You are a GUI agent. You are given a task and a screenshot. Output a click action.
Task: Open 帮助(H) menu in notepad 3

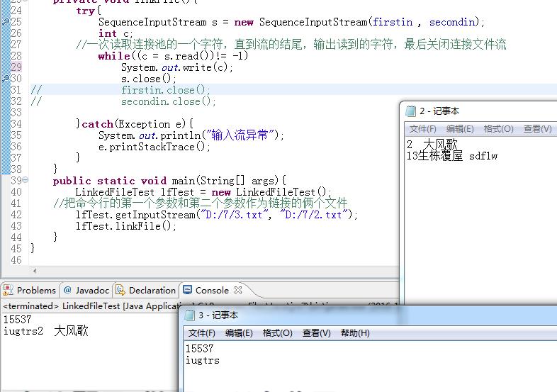(355, 332)
